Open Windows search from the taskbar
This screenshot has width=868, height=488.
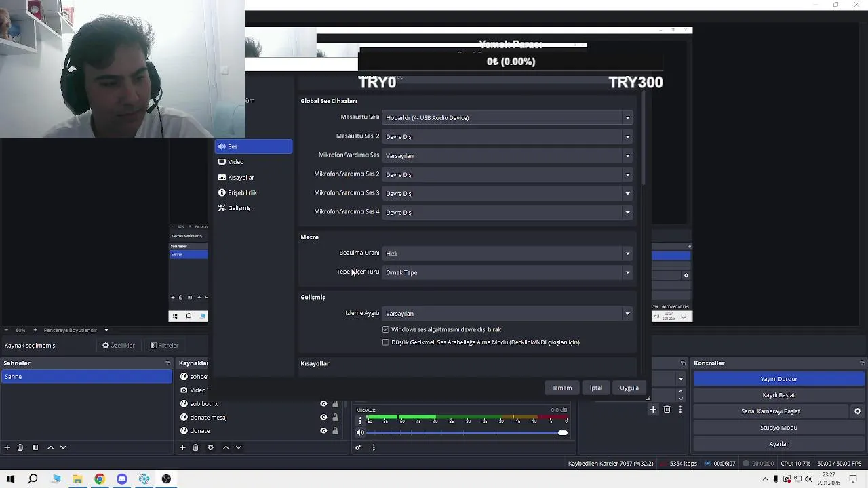[x=33, y=479]
